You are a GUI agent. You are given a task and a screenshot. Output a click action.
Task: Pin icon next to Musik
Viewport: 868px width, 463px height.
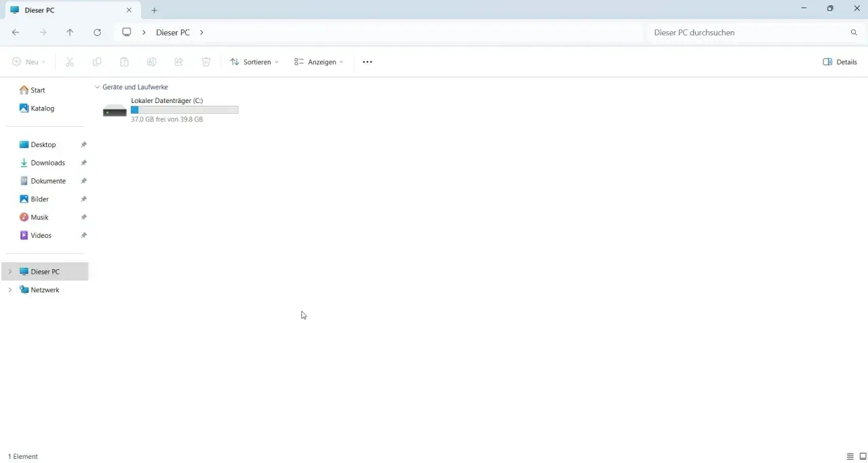click(83, 217)
